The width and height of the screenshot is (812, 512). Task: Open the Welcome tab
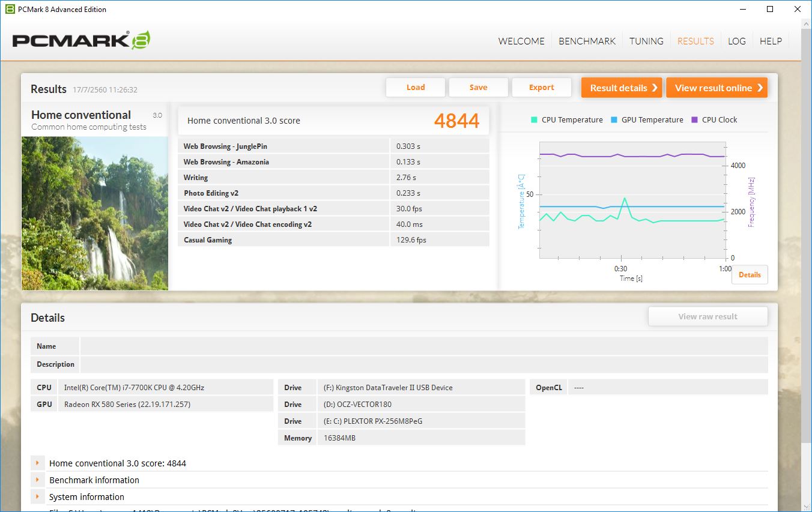521,41
